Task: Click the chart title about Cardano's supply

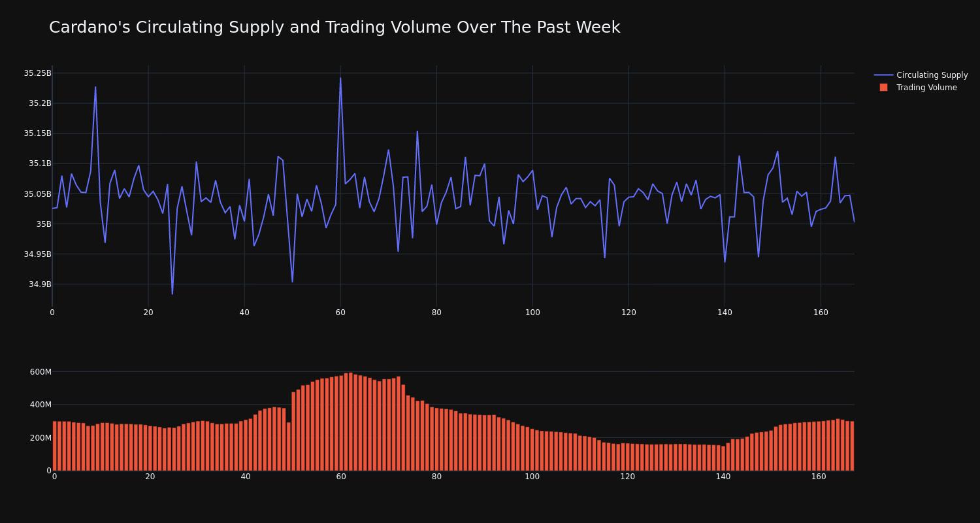Action: pos(335,27)
